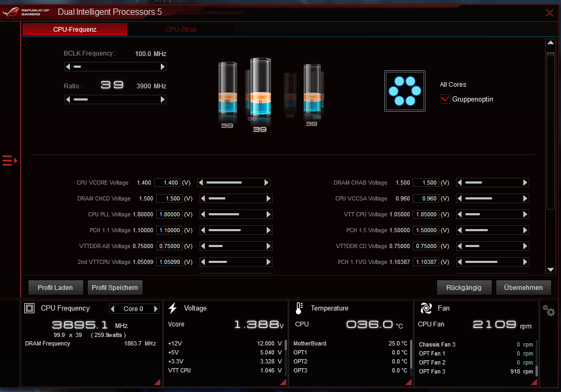This screenshot has height=392, width=561.
Task: Switch to the CPU-Strap tab
Action: click(x=180, y=29)
